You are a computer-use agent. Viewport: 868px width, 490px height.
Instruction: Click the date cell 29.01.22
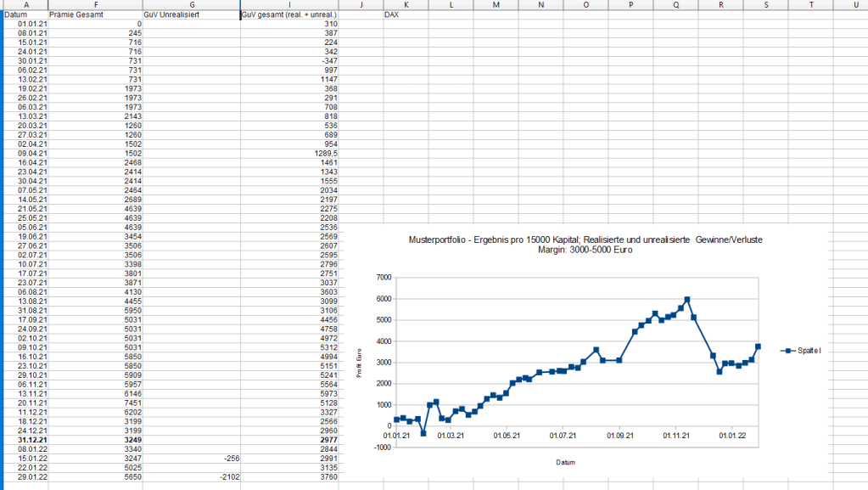[x=31, y=477]
